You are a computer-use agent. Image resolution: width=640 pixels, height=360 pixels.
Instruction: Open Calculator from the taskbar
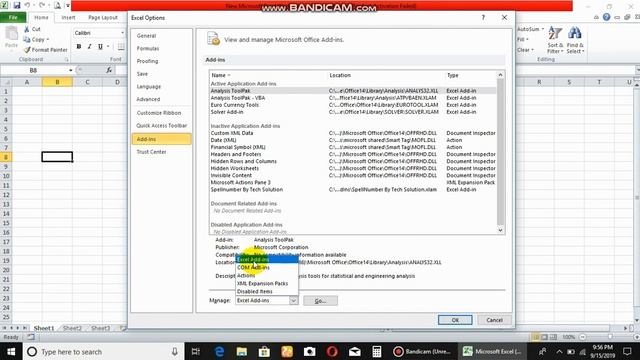click(377, 351)
